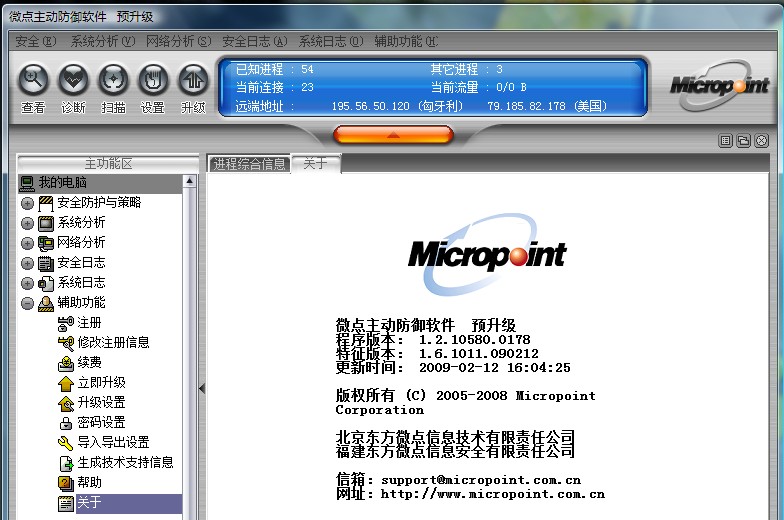Expand the 系统日志 tree node
The height and width of the screenshot is (520, 784).
coord(28,284)
